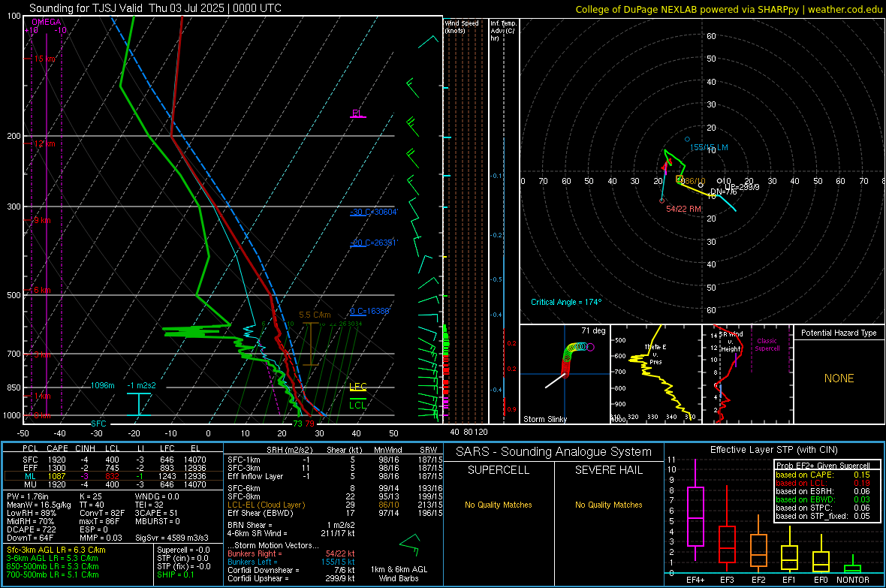Click the '700-500mb LR = 5.1 C/km' line

pos(53,575)
